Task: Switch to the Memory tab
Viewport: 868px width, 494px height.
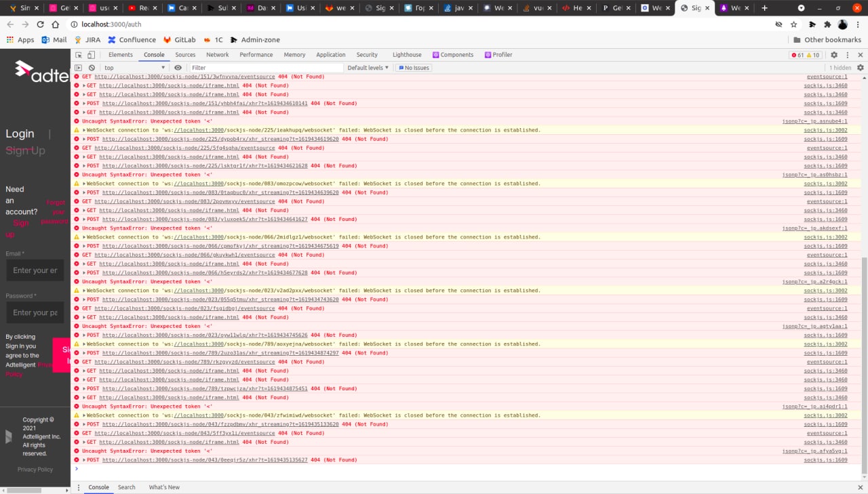Action: (294, 55)
